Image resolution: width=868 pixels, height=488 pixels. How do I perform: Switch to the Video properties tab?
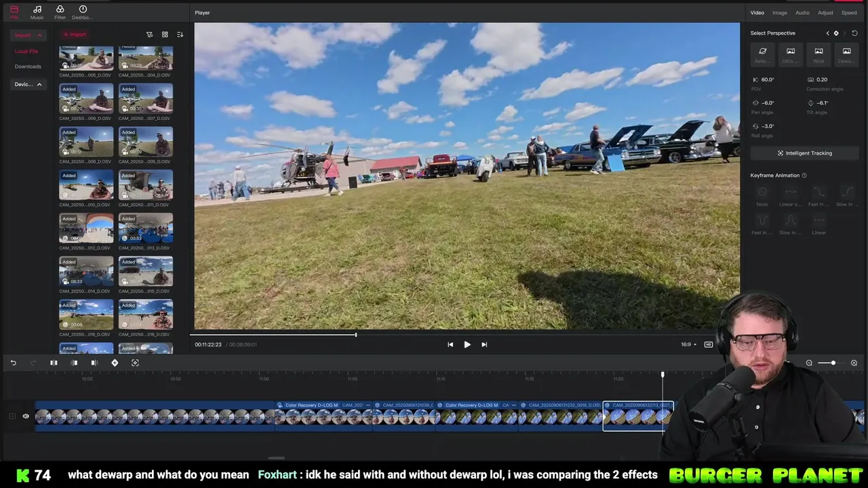coord(757,13)
